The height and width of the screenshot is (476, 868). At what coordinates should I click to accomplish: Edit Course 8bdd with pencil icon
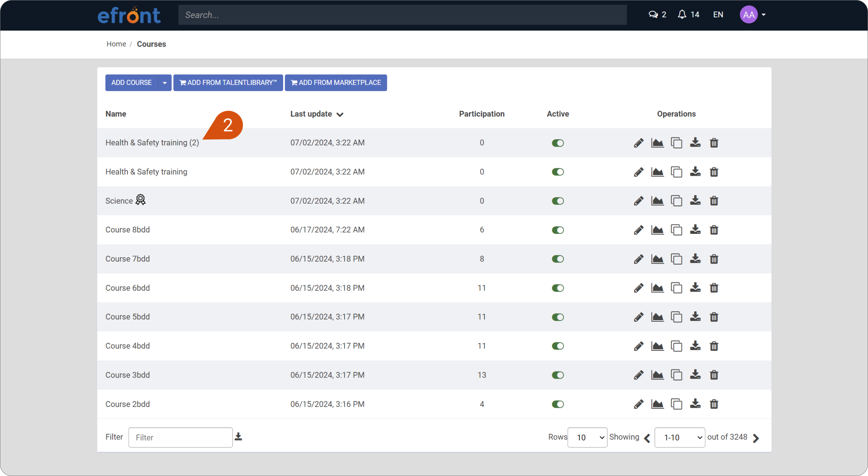point(638,230)
